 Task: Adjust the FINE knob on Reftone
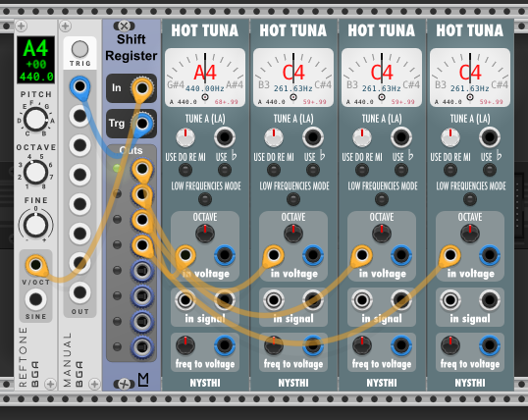click(x=35, y=225)
